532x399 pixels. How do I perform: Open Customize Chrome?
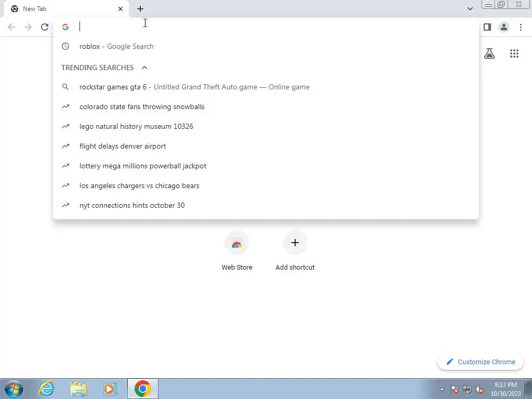(x=481, y=362)
